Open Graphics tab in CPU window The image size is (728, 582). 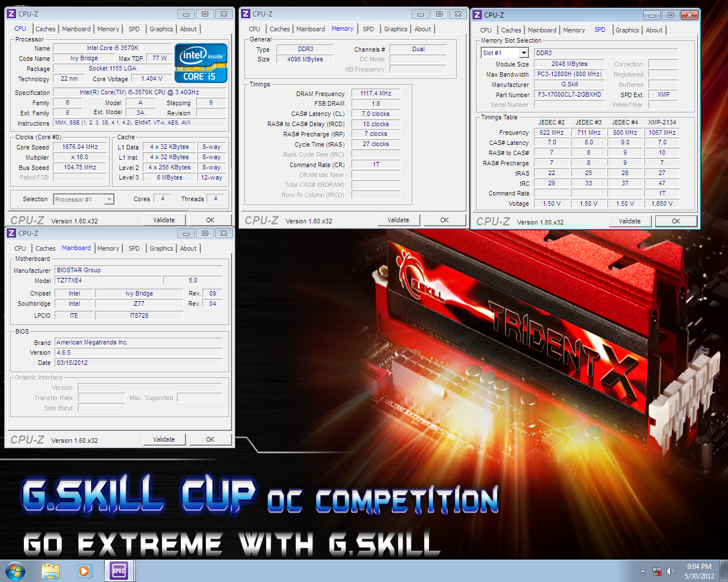click(162, 29)
